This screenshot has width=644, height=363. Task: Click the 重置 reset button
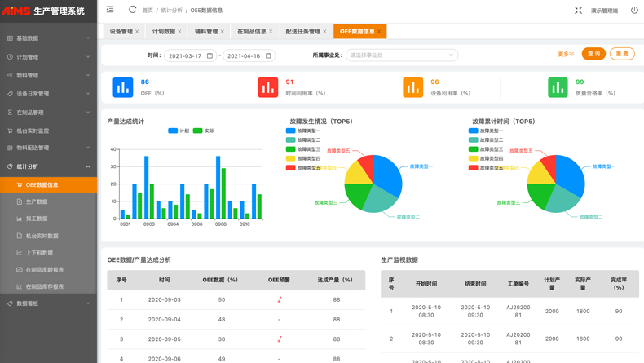coord(622,54)
